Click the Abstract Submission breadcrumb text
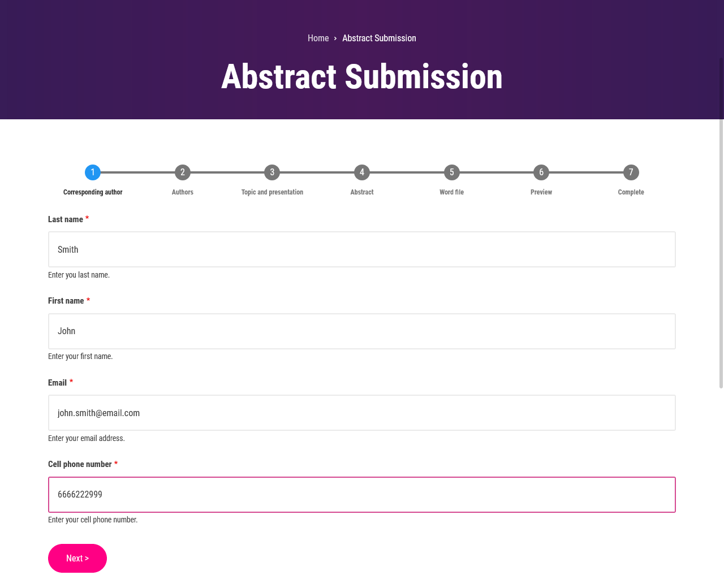Viewport: 724px width, 588px height. tap(379, 38)
